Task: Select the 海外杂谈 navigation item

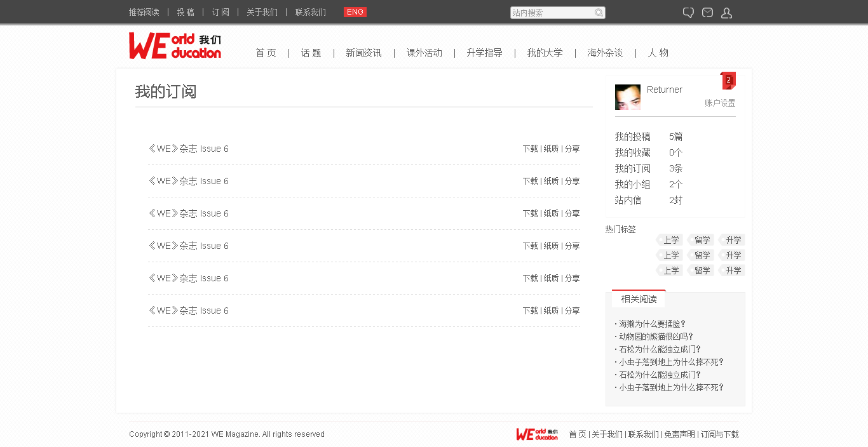Action: coord(604,53)
